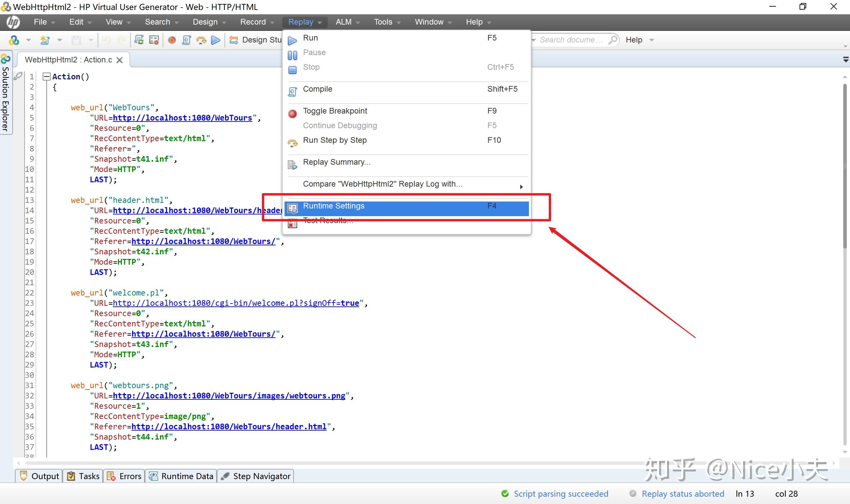Switch to the Runtime Data tab
850x504 pixels.
click(x=181, y=476)
